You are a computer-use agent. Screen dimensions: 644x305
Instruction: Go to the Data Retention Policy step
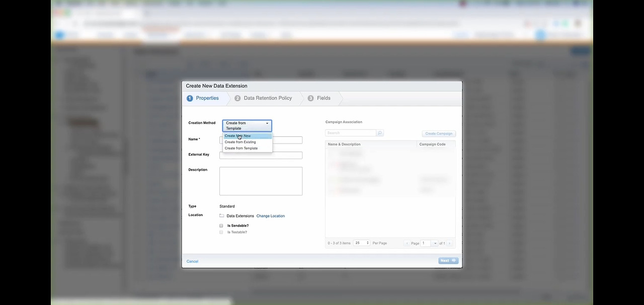pyautogui.click(x=264, y=98)
